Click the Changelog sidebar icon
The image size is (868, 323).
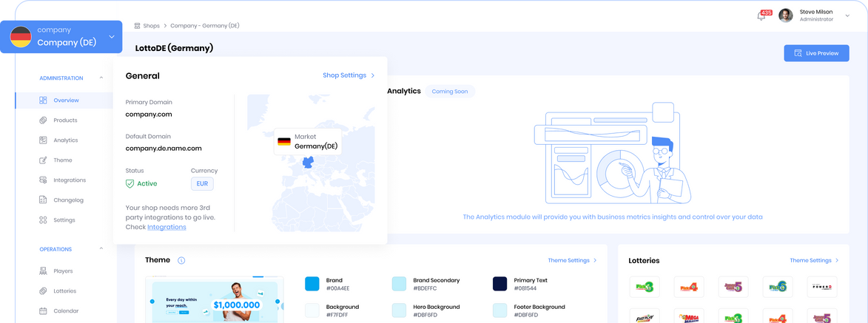tap(44, 200)
